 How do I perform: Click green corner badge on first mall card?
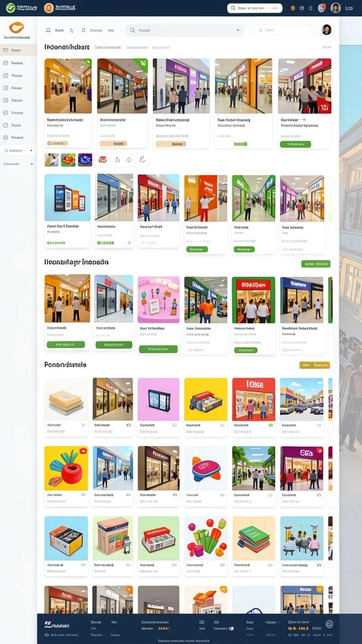[87, 62]
